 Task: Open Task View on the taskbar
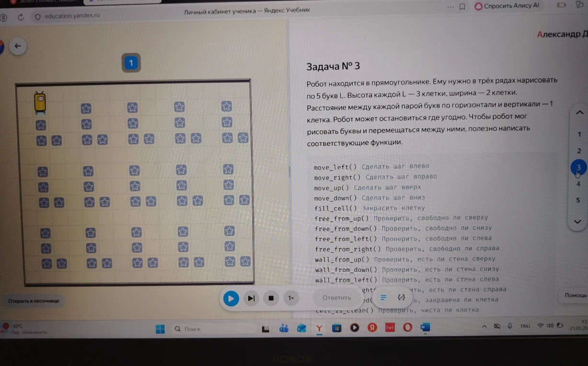(x=265, y=329)
